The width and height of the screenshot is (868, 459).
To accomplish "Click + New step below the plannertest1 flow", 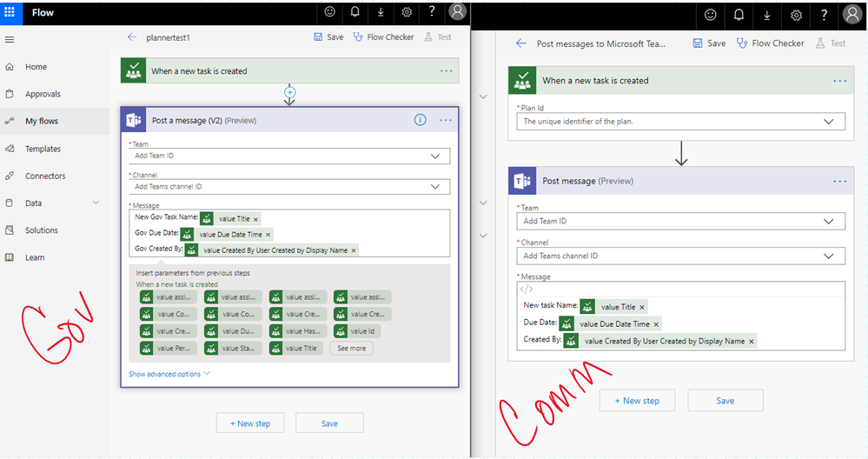I will 250,423.
